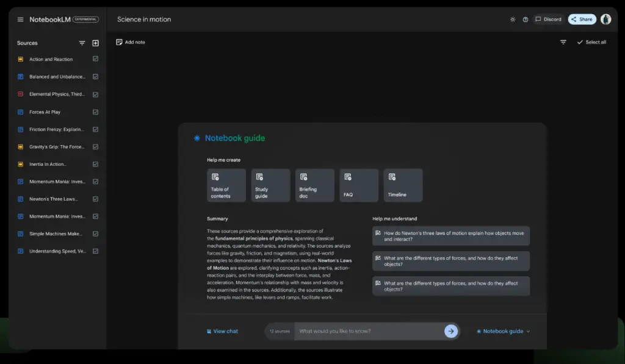Viewport: 625px width, 364px height.
Task: Toggle the Forces At Play checkbox
Action: [95, 112]
